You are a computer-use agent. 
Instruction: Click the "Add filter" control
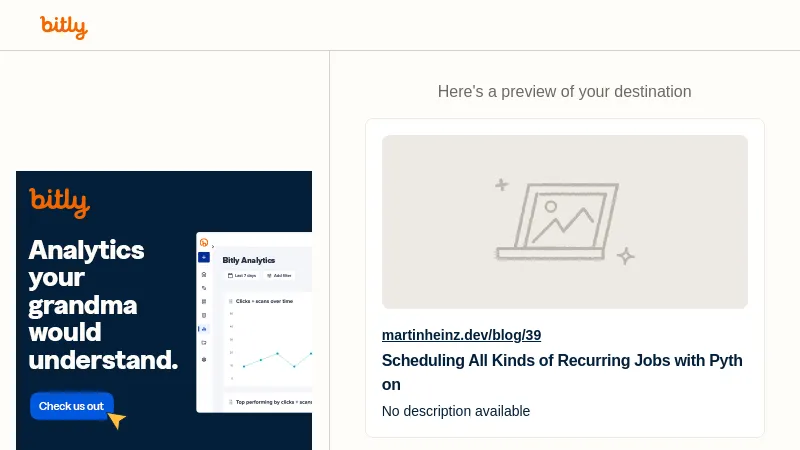(x=280, y=275)
